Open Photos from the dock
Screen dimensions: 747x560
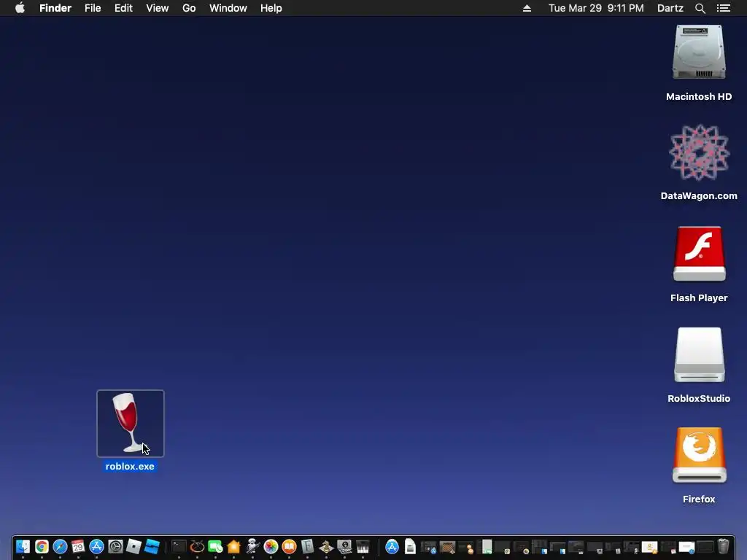click(271, 546)
